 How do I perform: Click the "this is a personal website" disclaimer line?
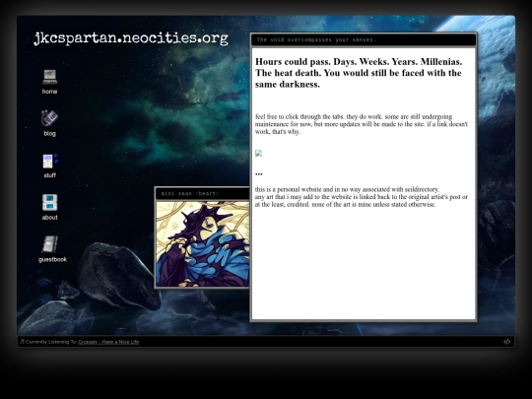[347, 189]
